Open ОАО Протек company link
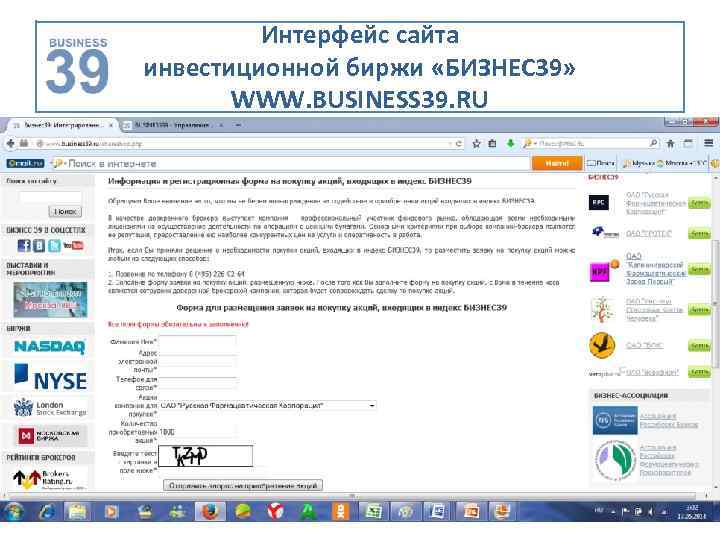The height and width of the screenshot is (540, 720). (648, 234)
